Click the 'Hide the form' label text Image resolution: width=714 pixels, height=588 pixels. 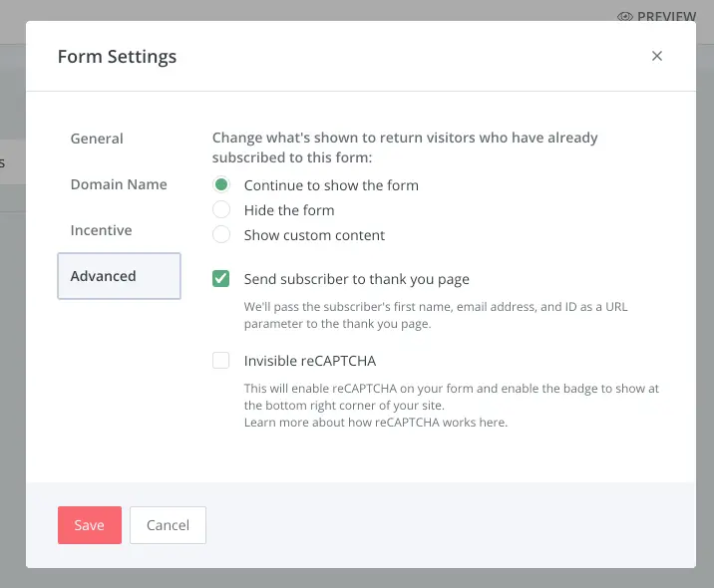pos(289,210)
